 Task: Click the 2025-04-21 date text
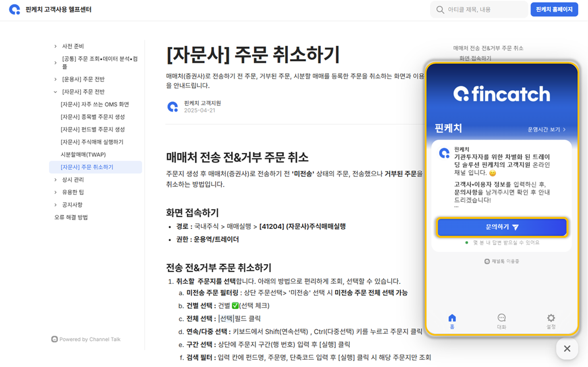coord(199,111)
